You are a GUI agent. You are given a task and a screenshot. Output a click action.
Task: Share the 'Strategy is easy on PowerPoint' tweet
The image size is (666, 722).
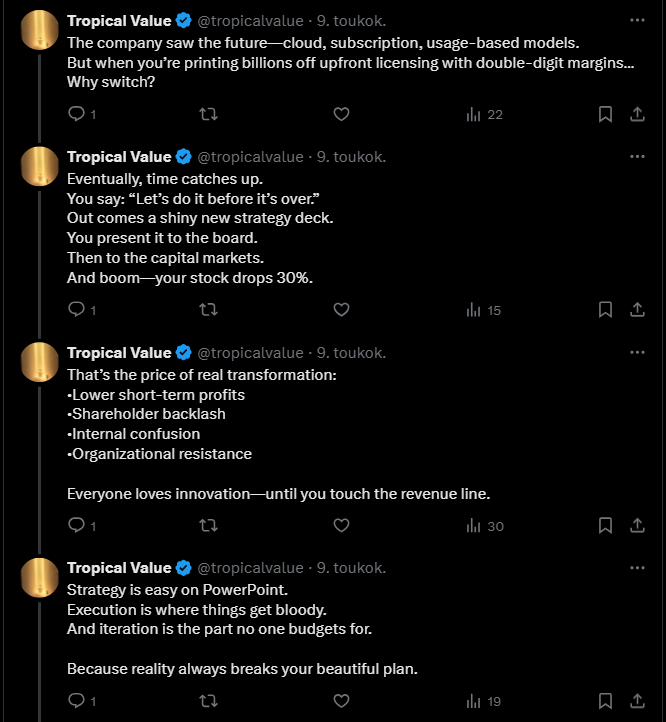tap(636, 702)
